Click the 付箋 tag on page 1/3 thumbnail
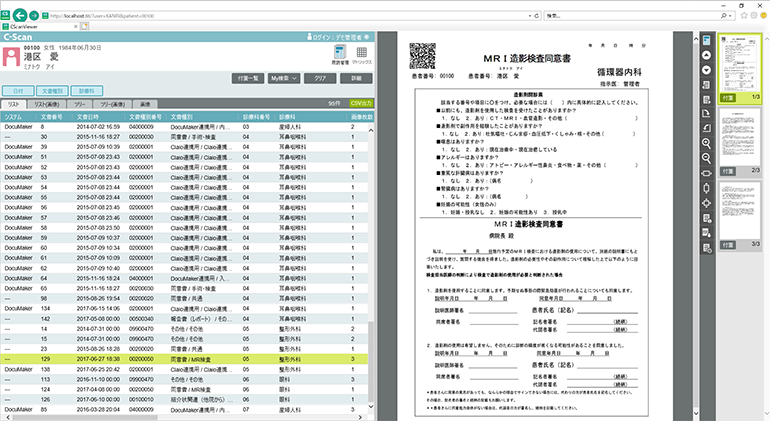770x421 pixels. (728, 97)
